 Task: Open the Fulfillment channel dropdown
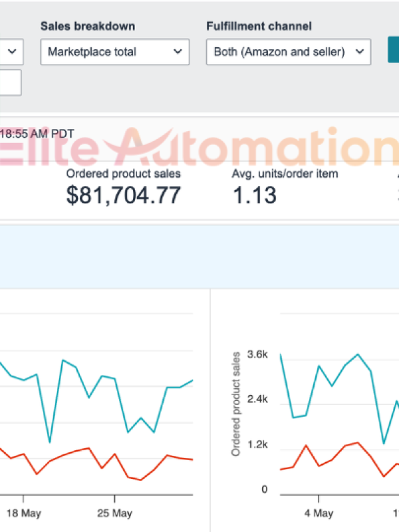pos(289,52)
